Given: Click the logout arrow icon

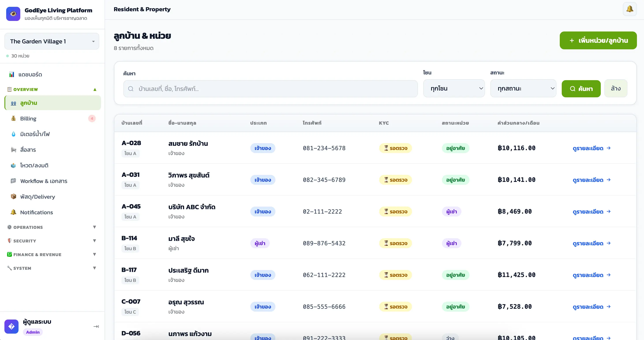Looking at the screenshot, I should [x=96, y=326].
